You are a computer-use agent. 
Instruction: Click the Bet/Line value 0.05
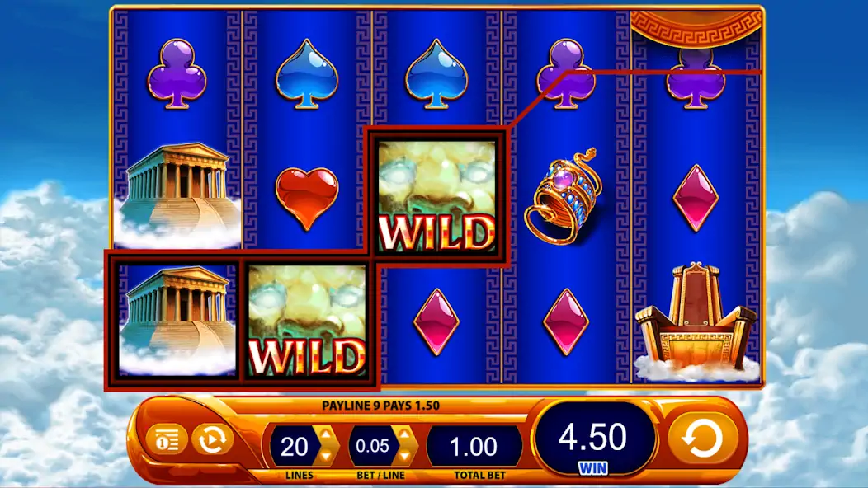click(373, 446)
